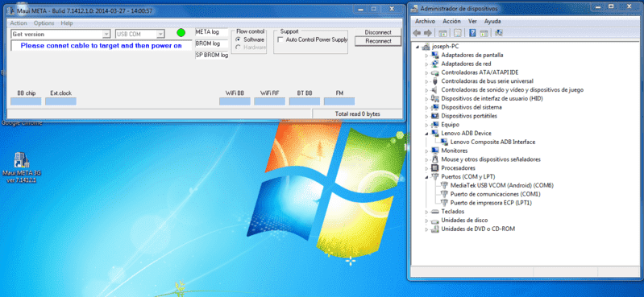Viewport: 644px width, 297px height.
Task: Select the Software flow control radio button
Action: [239, 39]
